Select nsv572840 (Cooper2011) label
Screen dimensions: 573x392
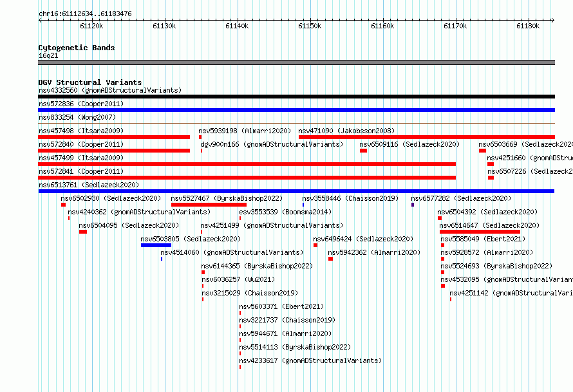(81, 144)
